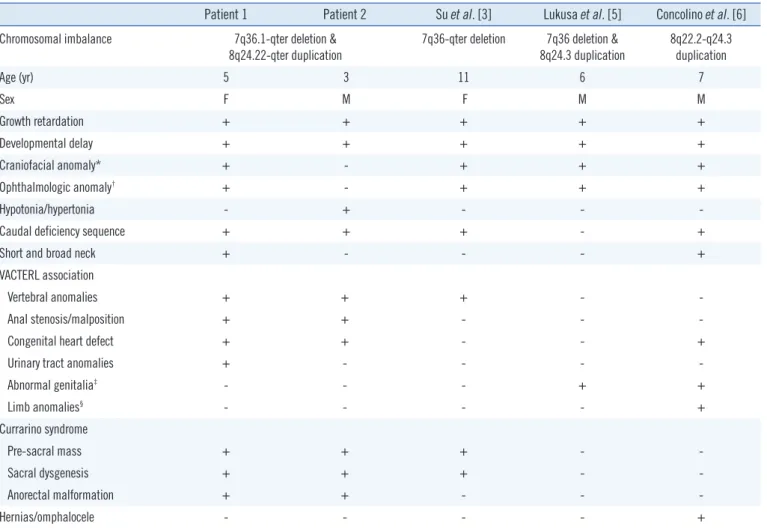767x529 pixels.
Task: Click the '+' for Limb anomalies, Concolino et al.
Action: (x=701, y=408)
